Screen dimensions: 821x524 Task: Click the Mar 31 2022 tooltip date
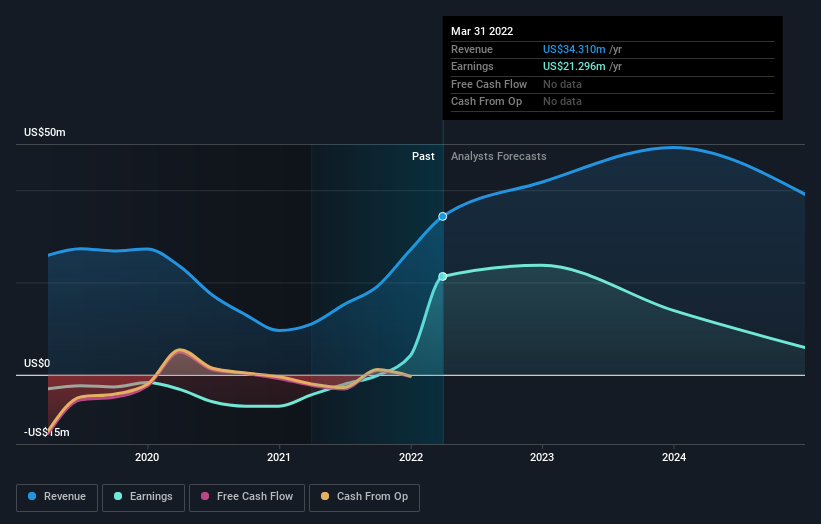pos(482,31)
